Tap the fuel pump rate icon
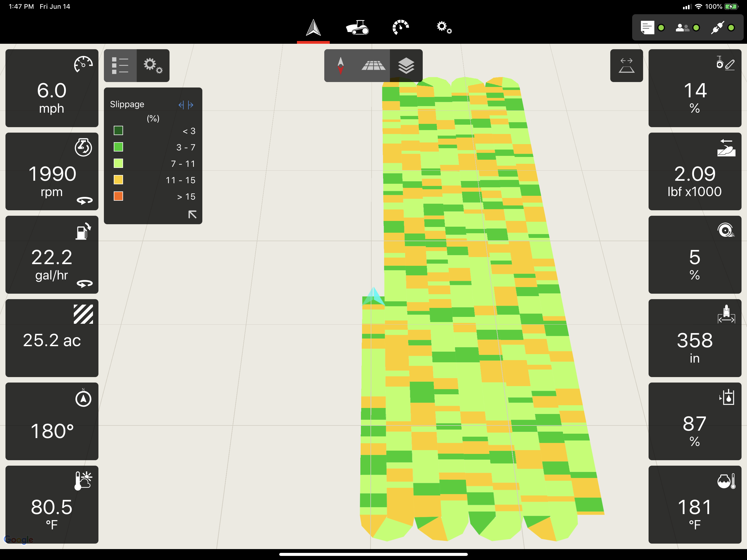747x560 pixels. 83,231
